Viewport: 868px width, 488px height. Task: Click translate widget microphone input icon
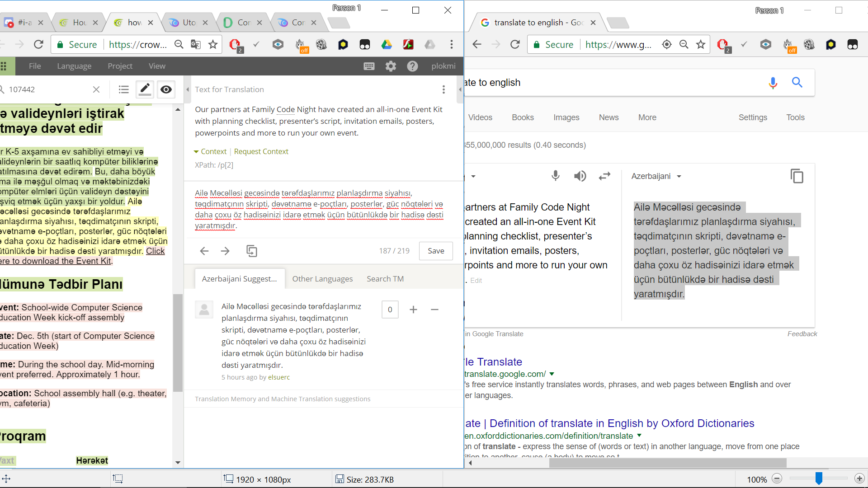[x=556, y=176]
